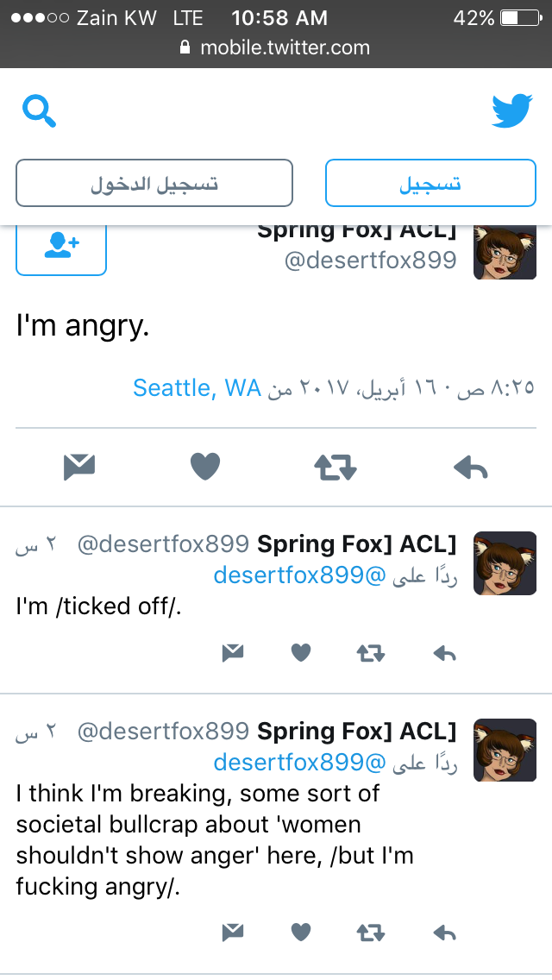Screen dimensions: 552x980
Task: Reply to the "I'm /ticked off/." tweet
Action: [x=444, y=654]
